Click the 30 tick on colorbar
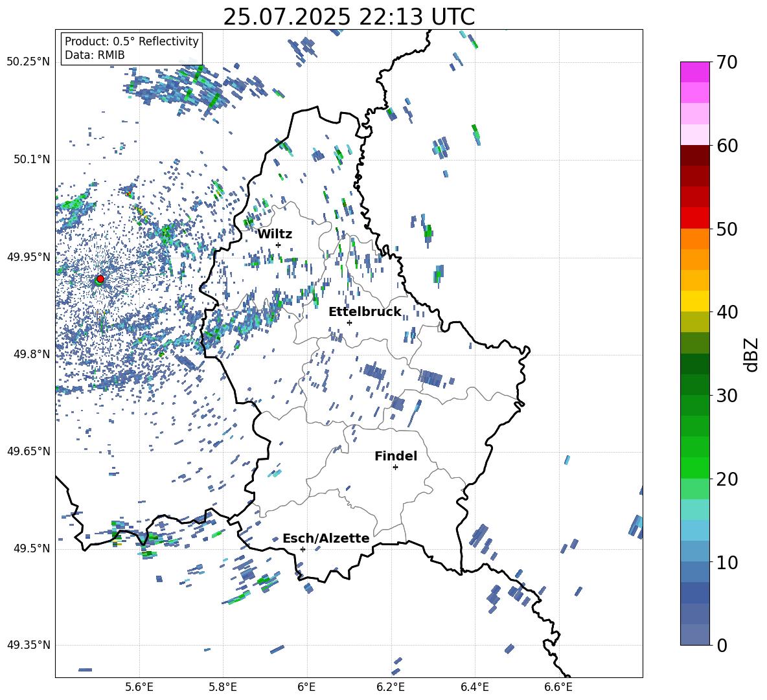Image resolution: width=767 pixels, height=700 pixels. [727, 396]
